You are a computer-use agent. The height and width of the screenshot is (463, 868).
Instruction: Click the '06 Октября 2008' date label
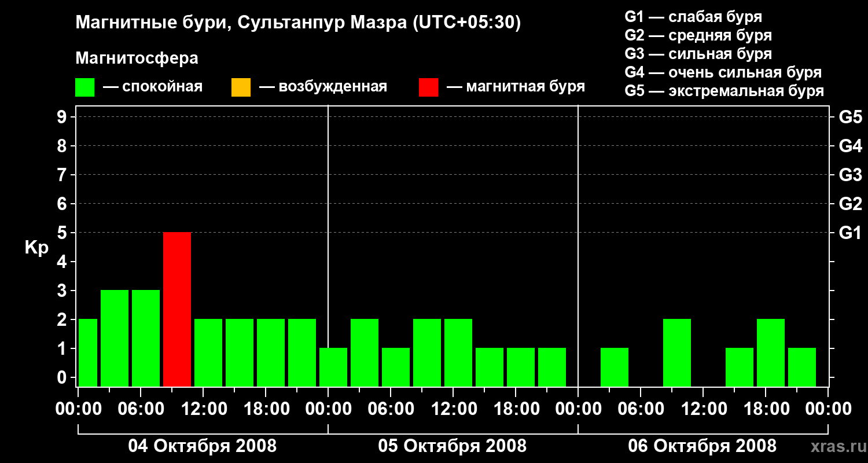point(703,446)
